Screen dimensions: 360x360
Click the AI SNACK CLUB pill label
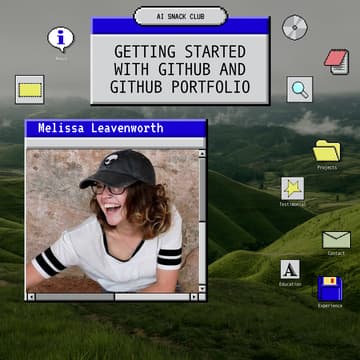click(x=180, y=16)
